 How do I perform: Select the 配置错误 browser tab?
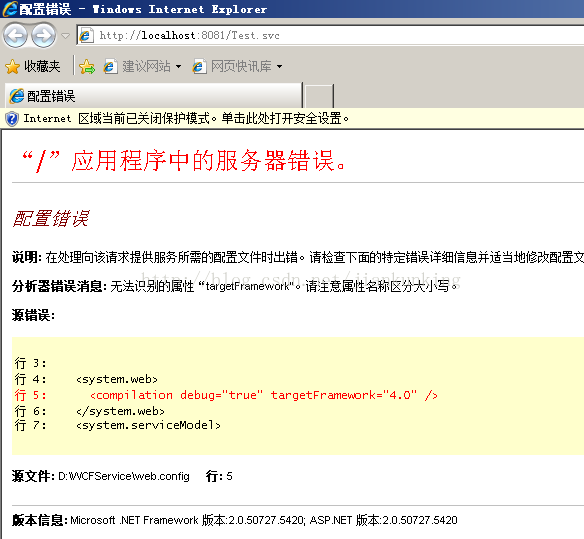click(153, 96)
